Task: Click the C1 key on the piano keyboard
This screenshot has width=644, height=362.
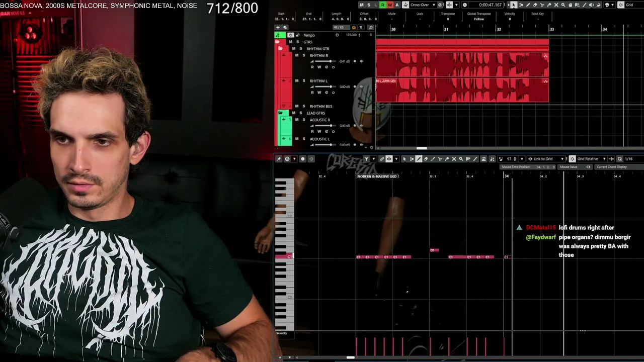Action: click(284, 256)
